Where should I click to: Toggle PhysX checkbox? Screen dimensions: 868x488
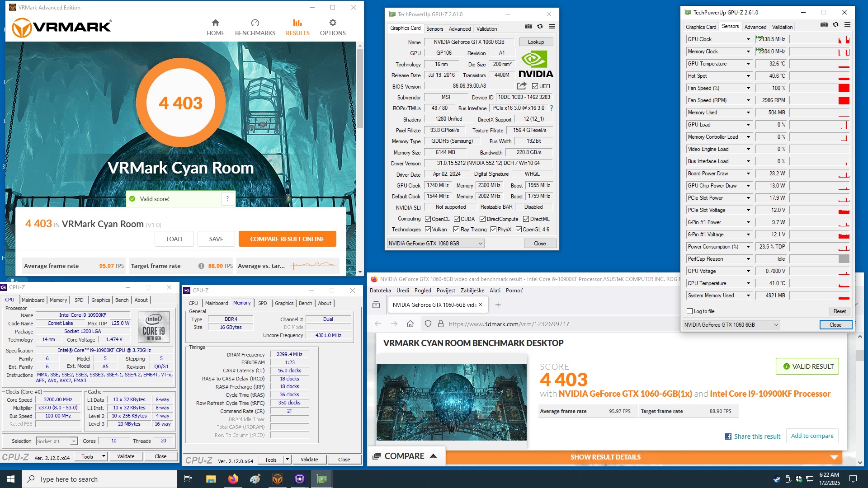(493, 230)
